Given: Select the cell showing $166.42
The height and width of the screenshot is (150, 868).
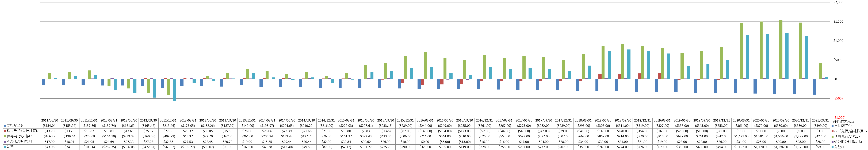Looking at the screenshot, I should click(x=50, y=137).
